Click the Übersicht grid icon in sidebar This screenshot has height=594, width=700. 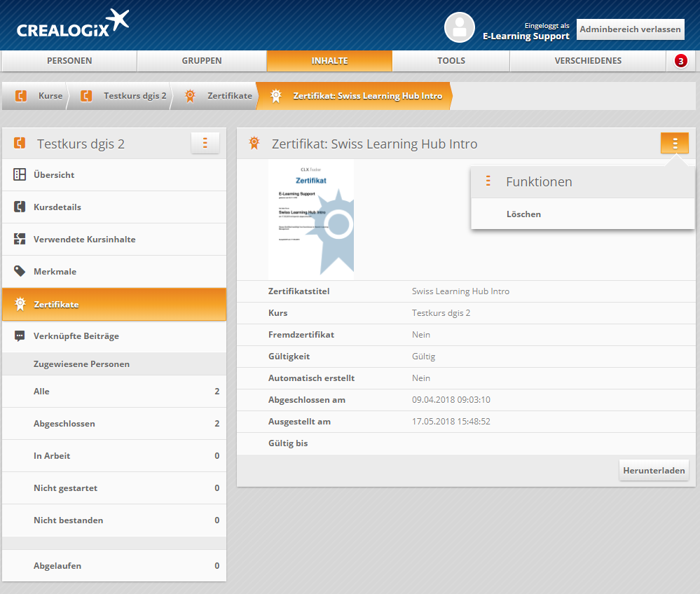click(20, 174)
